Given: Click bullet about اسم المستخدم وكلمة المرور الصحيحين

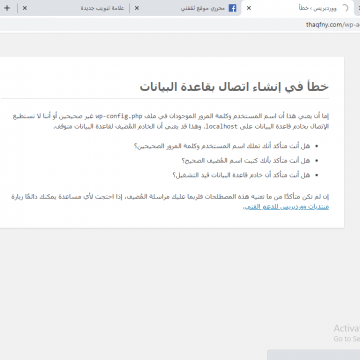Looking at the screenshot, I should 222,146.
